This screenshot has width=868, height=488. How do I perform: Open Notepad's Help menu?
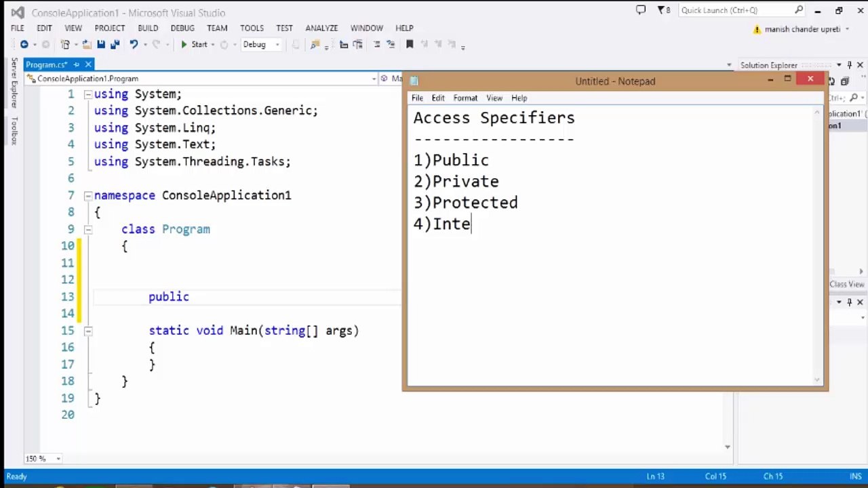click(x=519, y=98)
